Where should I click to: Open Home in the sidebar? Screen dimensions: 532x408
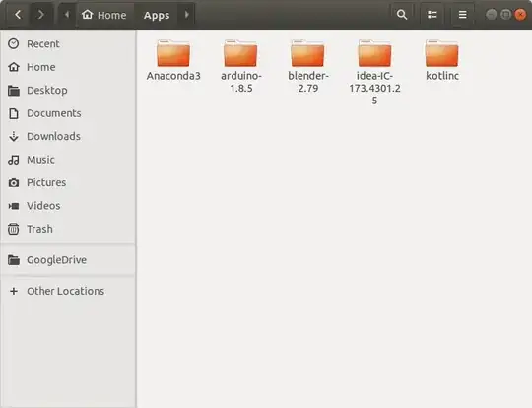(68, 67)
